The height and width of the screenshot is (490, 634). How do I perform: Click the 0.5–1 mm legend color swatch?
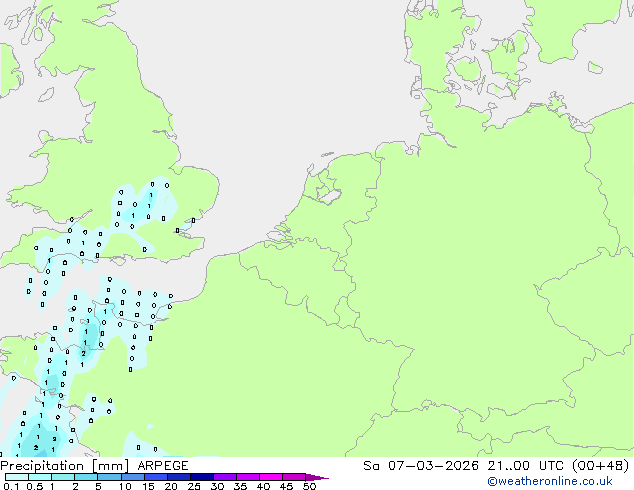click(40, 477)
